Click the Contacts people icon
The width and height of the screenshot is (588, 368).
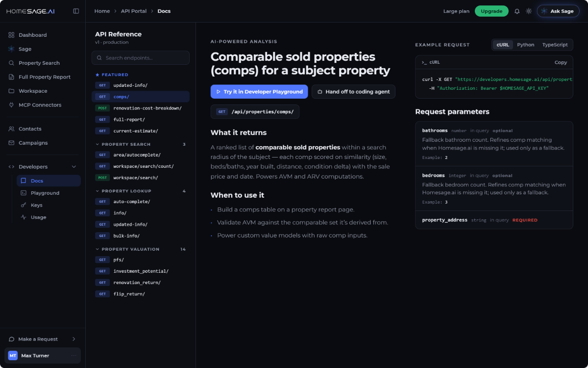pos(11,129)
